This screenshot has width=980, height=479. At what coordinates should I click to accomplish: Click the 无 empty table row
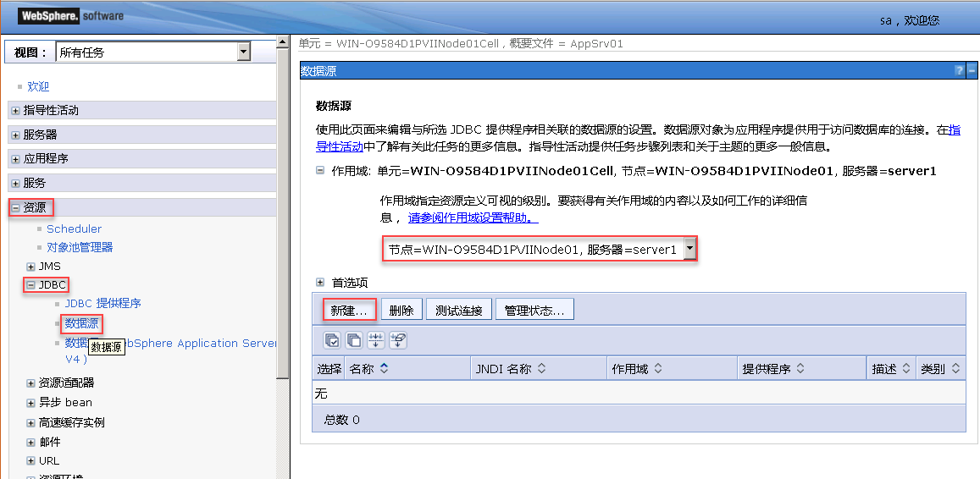point(639,394)
